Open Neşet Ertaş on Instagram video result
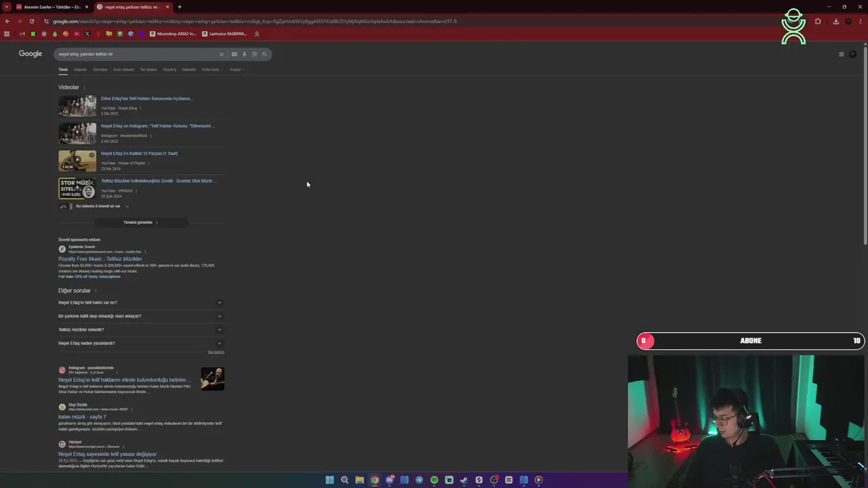This screenshot has height=488, width=868. [x=157, y=126]
